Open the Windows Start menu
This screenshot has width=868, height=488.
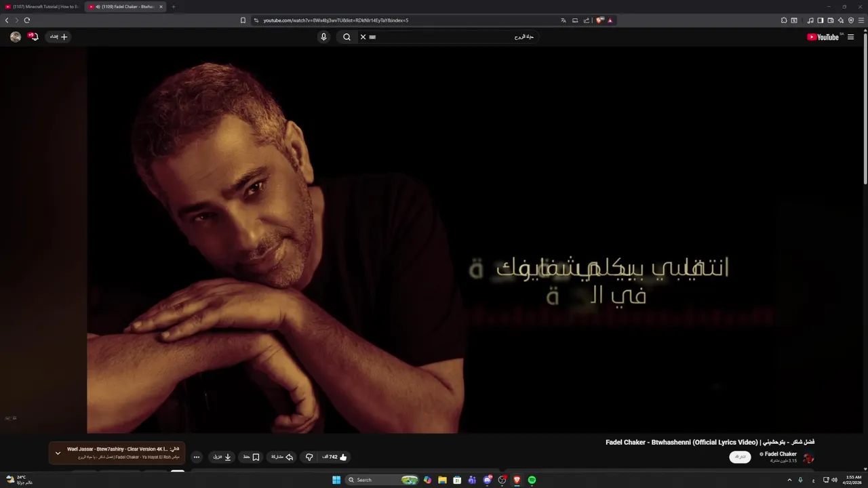pyautogui.click(x=336, y=480)
